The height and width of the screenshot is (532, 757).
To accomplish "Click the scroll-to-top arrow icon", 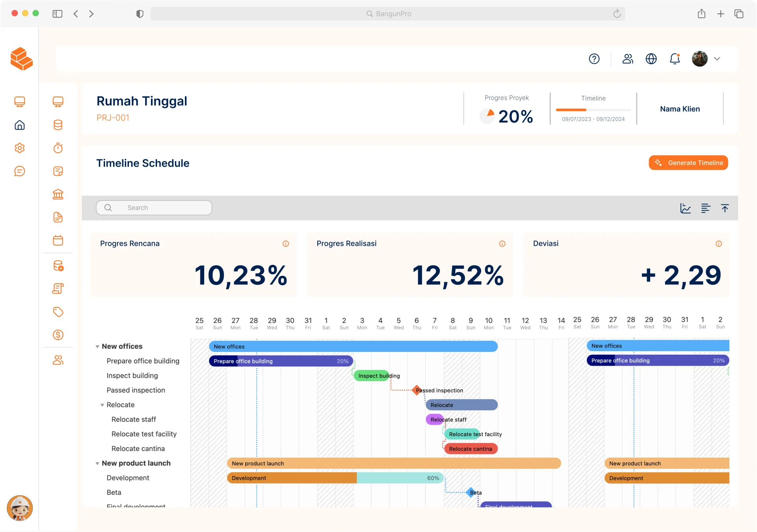I will [x=725, y=208].
